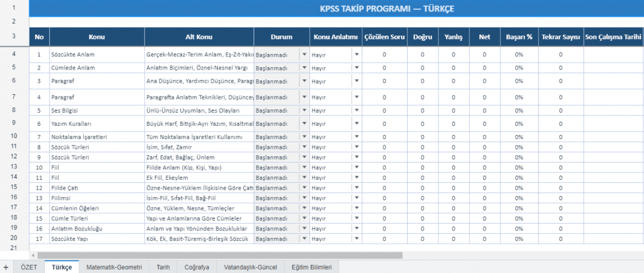This screenshot has height=273, width=644.
Task: Open the Matematik-Geometri sheet tab
Action: coord(114,267)
